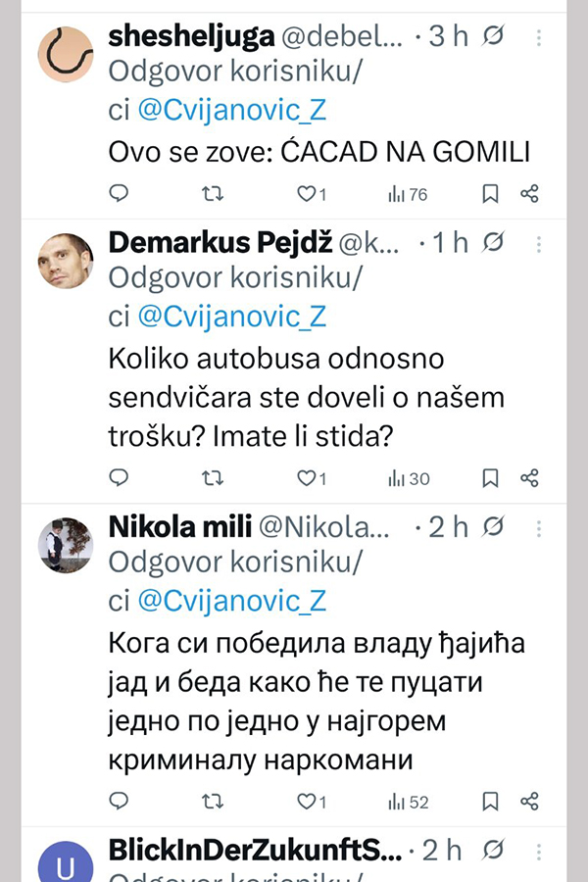Open more options for sheshesljuga's tweet
Viewport: 588px width, 882px height.
click(x=540, y=37)
